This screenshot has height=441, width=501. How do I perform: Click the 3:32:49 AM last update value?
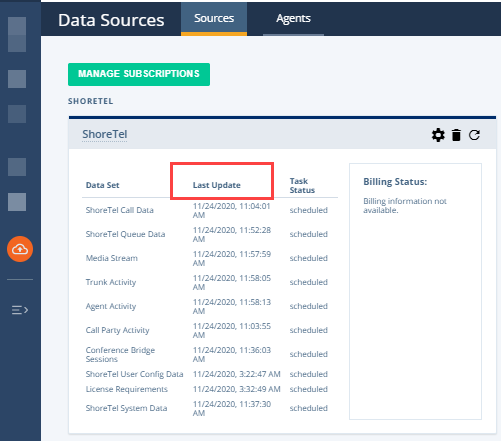(237, 389)
